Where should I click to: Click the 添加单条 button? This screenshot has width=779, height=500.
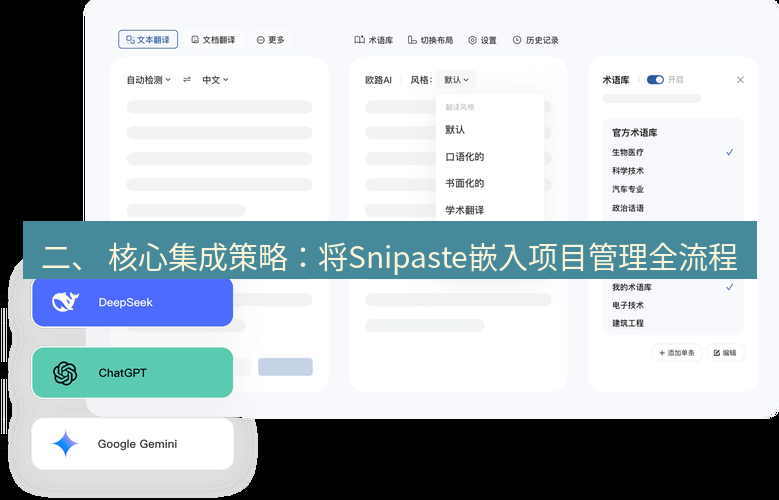click(x=677, y=353)
